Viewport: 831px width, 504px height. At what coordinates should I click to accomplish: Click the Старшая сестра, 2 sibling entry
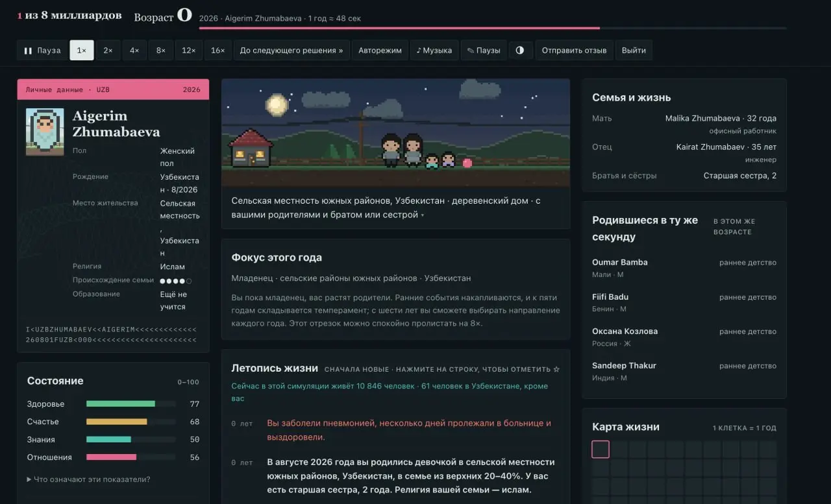point(740,176)
